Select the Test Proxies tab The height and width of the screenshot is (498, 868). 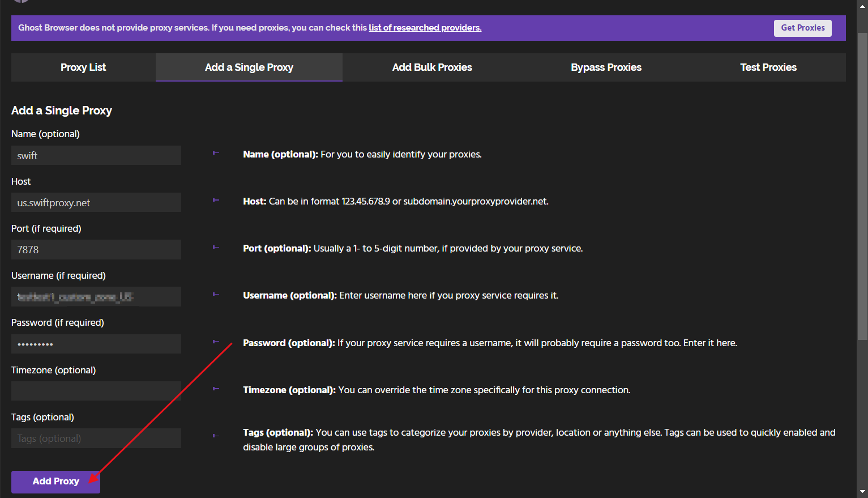point(768,67)
